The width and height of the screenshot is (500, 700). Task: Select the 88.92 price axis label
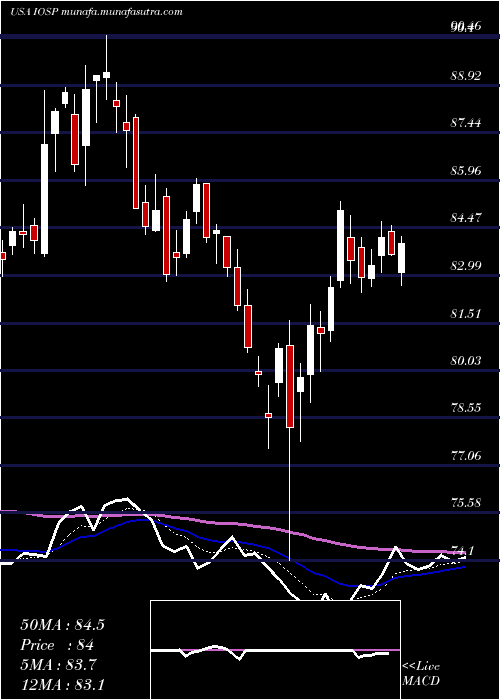click(466, 75)
